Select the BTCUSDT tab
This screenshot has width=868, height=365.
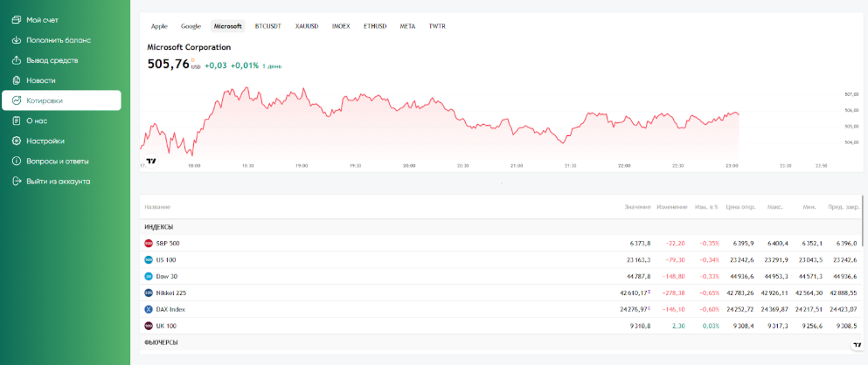coord(269,26)
